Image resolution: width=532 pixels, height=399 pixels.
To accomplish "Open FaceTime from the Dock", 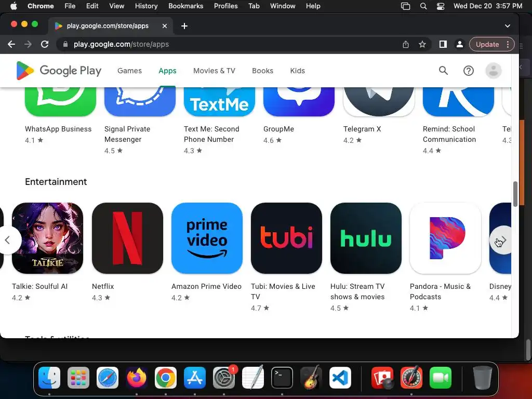I will [441, 378].
